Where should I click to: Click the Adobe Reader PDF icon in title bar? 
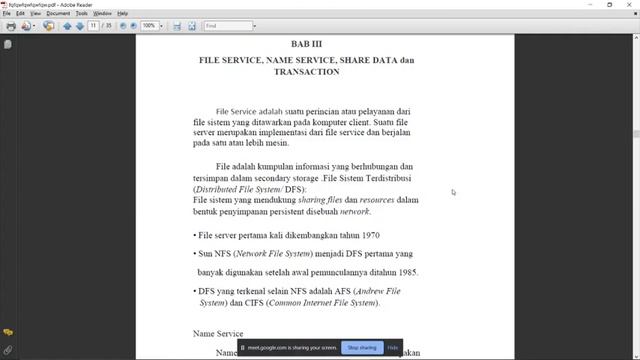(x=4, y=4)
